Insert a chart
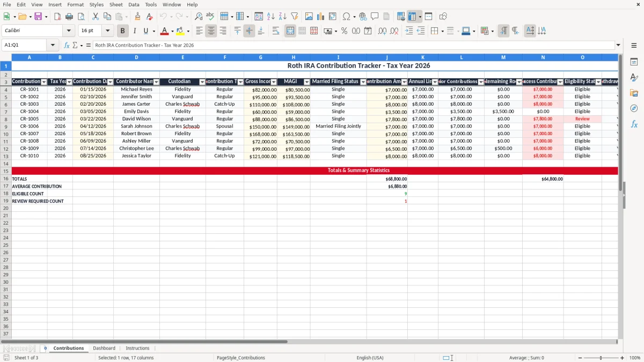The image size is (644, 362). [x=321, y=17]
